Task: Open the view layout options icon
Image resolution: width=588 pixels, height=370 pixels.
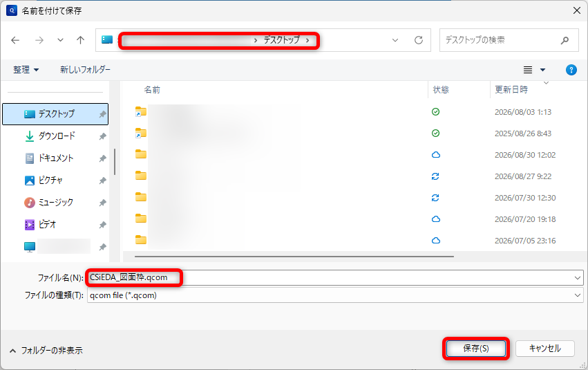Action: [x=528, y=70]
